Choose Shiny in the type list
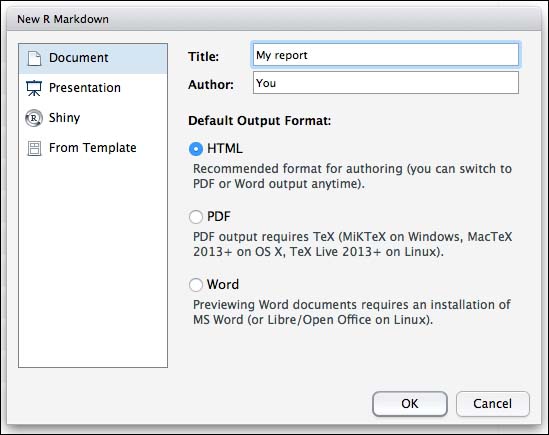Image resolution: width=549 pixels, height=435 pixels. click(x=93, y=118)
